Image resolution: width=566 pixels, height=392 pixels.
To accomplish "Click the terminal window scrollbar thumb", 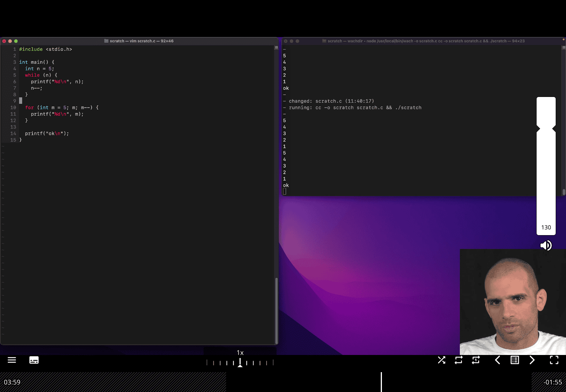I will point(564,192).
